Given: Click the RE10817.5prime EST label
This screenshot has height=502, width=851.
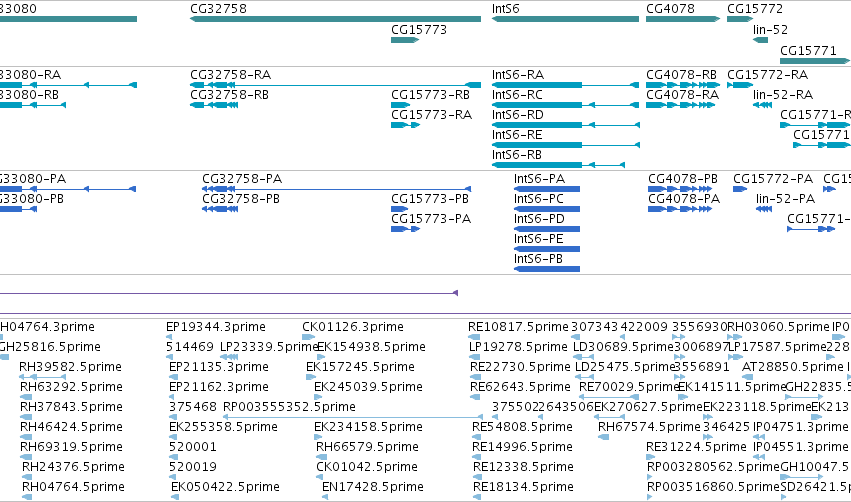Looking at the screenshot, I should click(518, 327).
